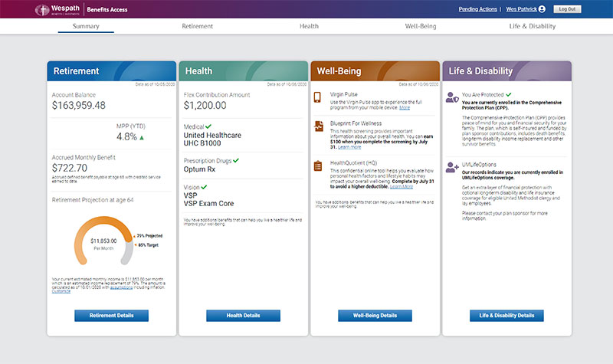Switch to the Retirement tab

click(x=198, y=26)
